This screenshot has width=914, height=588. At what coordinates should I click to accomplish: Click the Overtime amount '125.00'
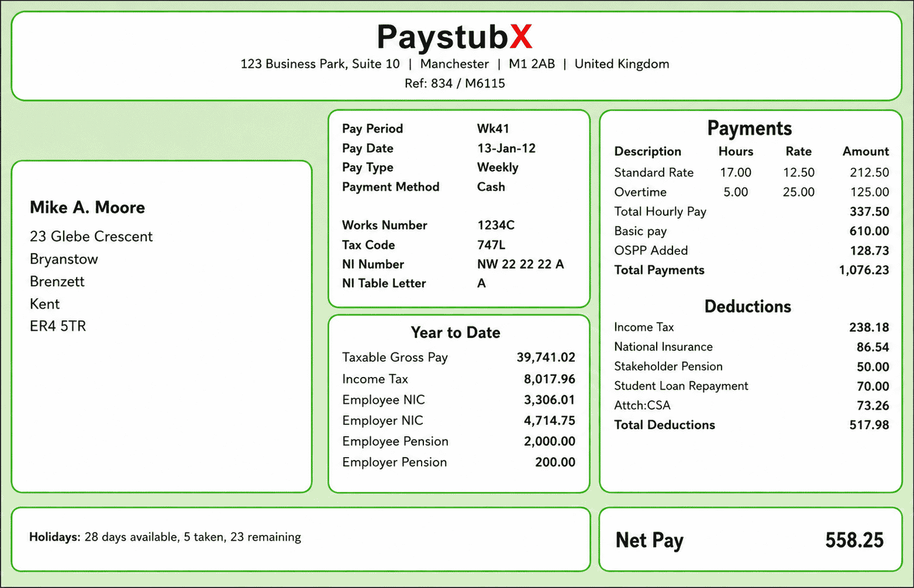click(869, 192)
